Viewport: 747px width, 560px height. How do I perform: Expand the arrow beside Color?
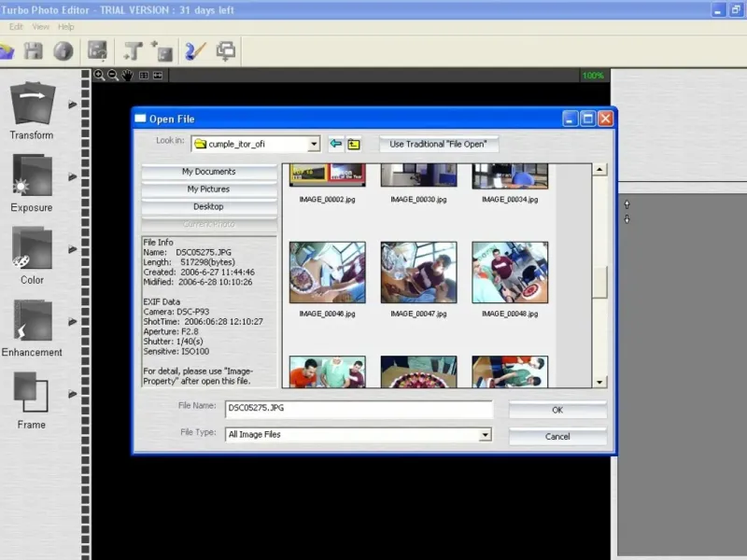[x=73, y=249]
